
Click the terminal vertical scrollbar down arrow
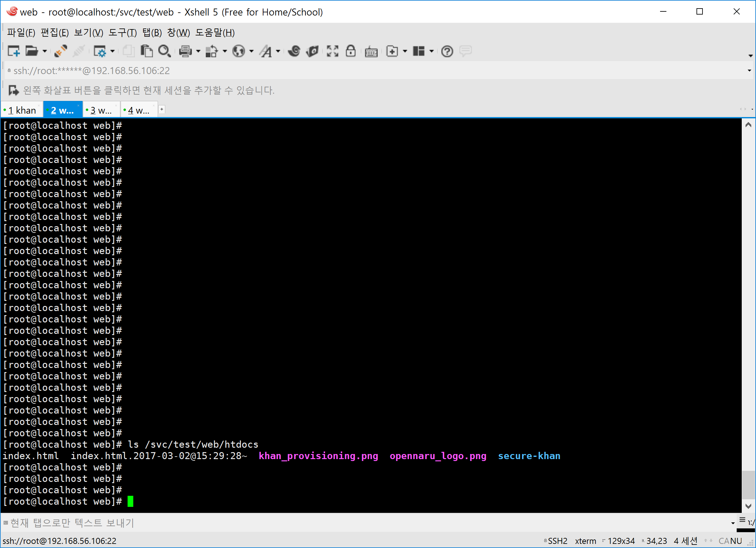748,506
